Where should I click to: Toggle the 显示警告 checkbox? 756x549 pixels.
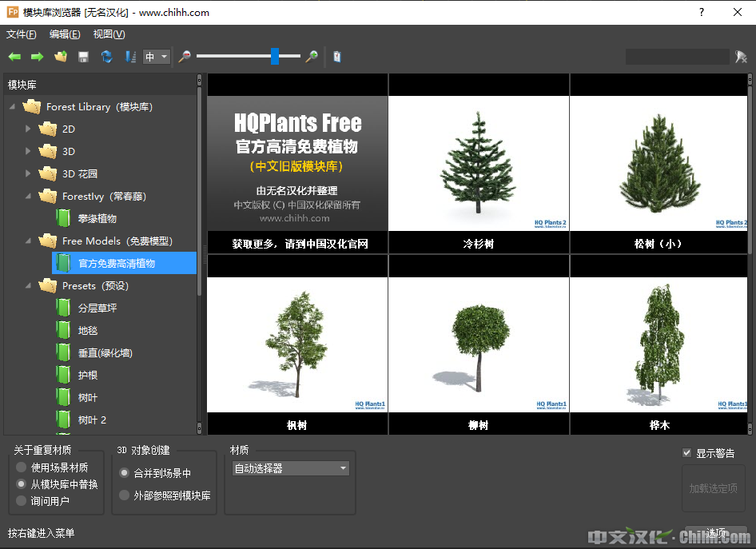pos(686,453)
